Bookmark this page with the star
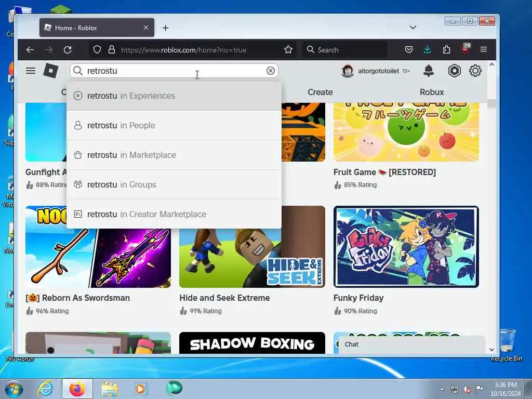This screenshot has width=532, height=399. [288, 50]
